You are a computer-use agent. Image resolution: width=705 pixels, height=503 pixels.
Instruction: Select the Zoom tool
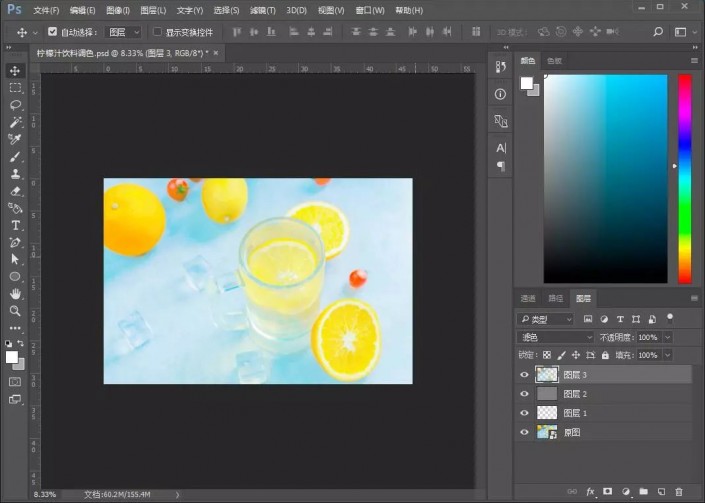(15, 311)
